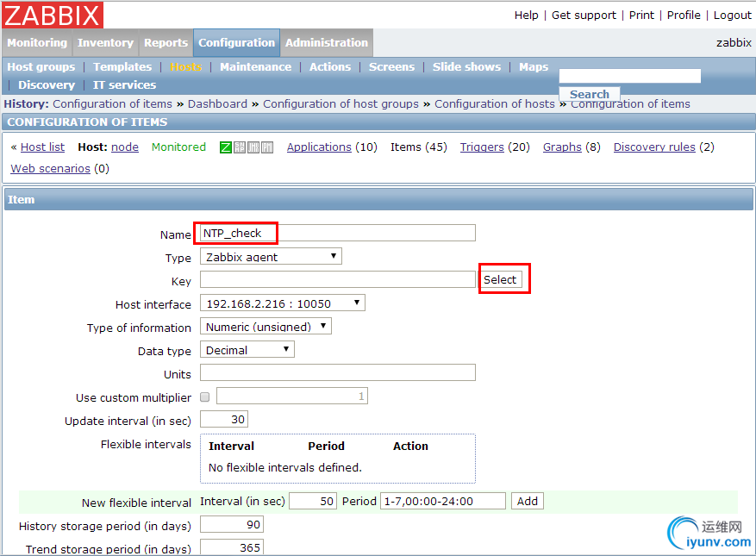756x556 pixels.
Task: Click Configuration of hosts in history
Action: [x=495, y=104]
